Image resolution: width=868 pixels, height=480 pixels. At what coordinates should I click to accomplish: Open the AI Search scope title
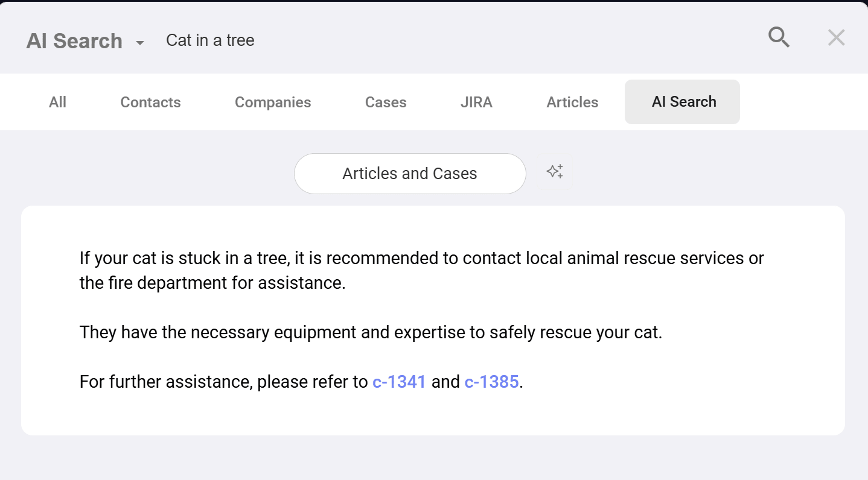(74, 41)
